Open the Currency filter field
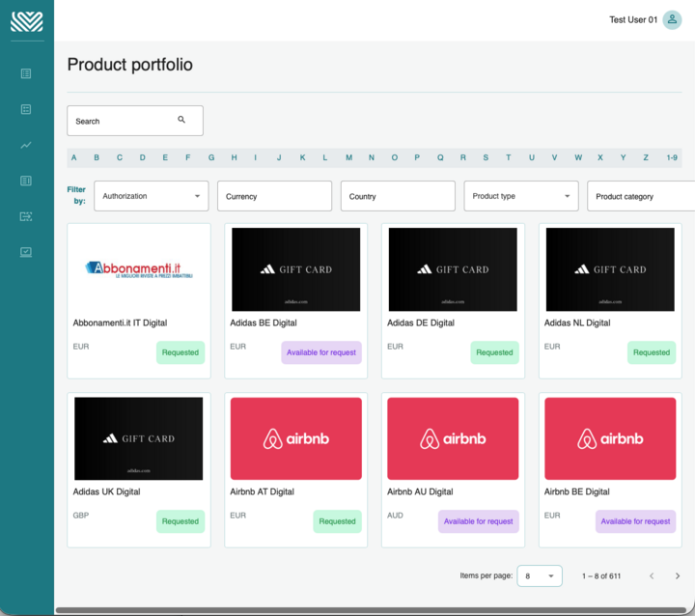This screenshot has height=616, width=695. (x=274, y=196)
